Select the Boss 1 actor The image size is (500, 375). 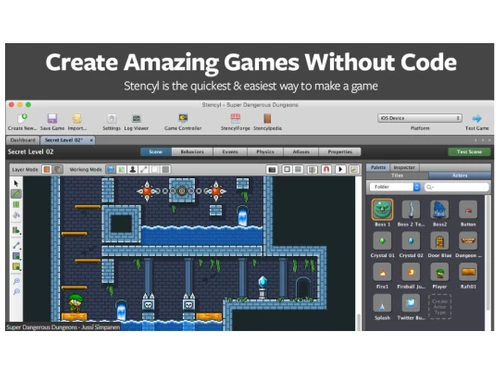pos(382,209)
